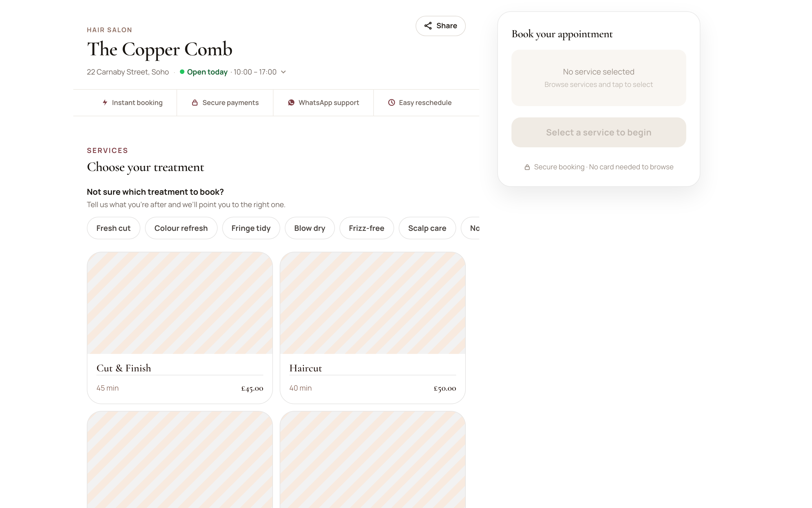Screen dimensions: 812x508
Task: Click the Haircut service title
Action: [306, 368]
